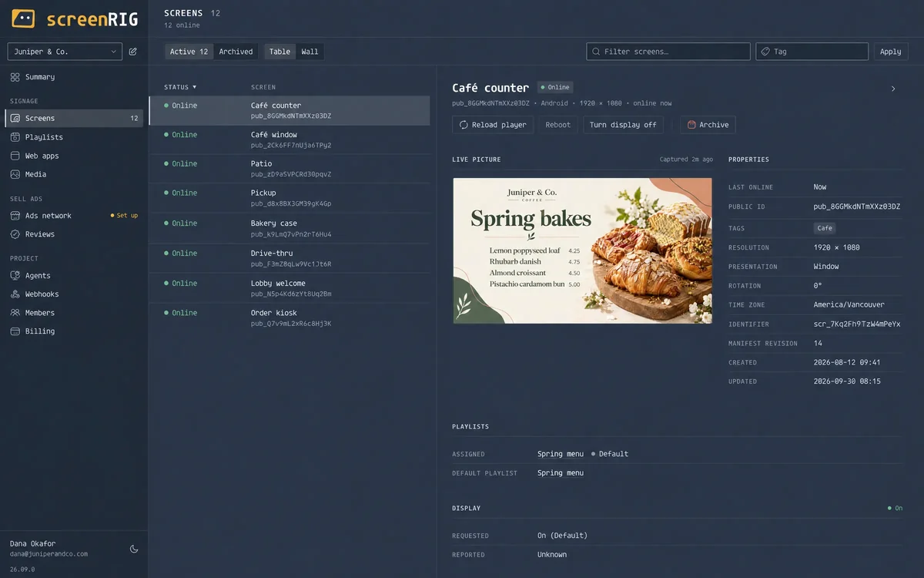Click the Reboot button

(558, 125)
